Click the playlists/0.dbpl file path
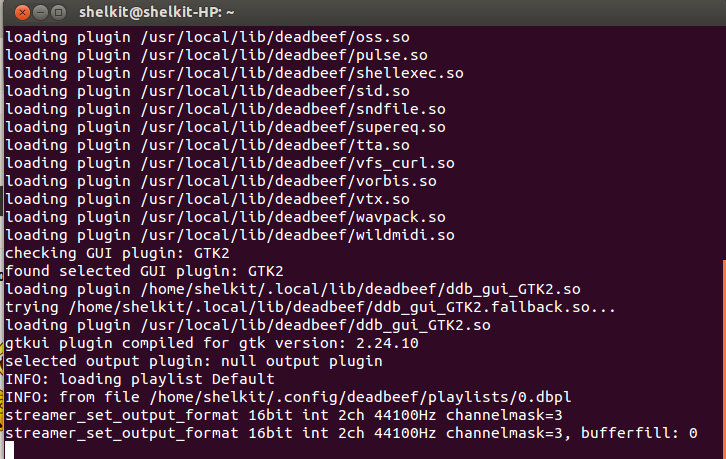Screen dimensions: 726x459 [x=360, y=397]
